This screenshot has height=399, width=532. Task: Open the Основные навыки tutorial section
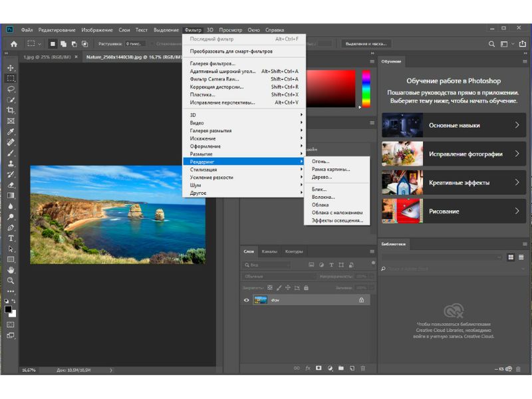tap(453, 125)
